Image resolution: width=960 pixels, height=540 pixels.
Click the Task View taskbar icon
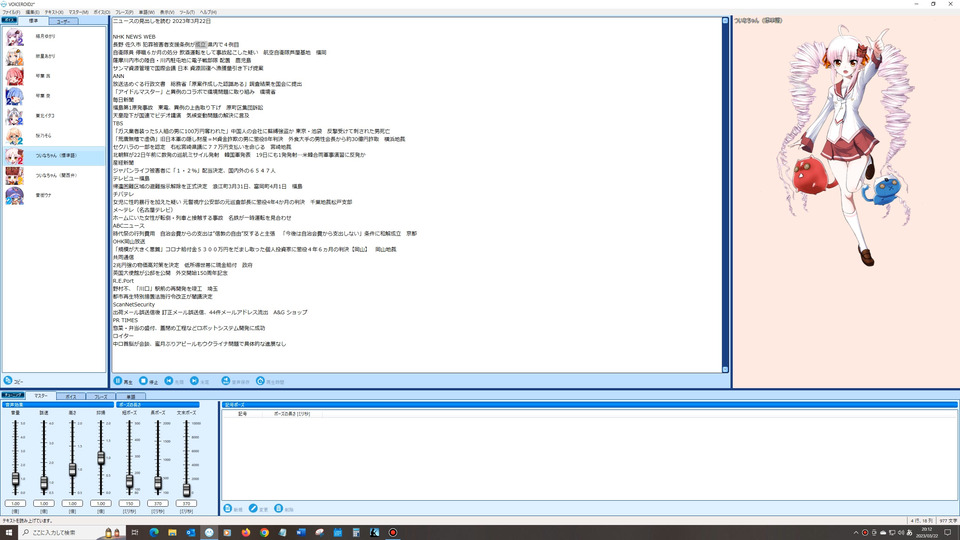point(135,533)
